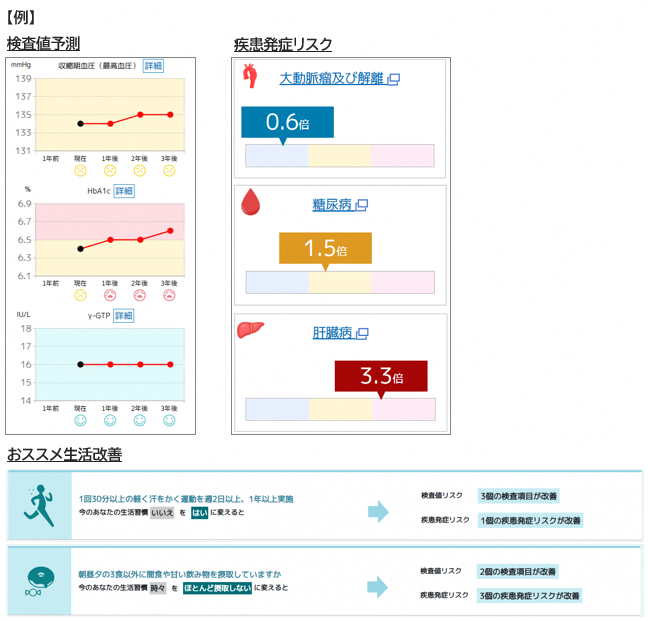Click 2個の検査項目が改善 result tag
The width and height of the screenshot is (648, 621).
click(517, 571)
